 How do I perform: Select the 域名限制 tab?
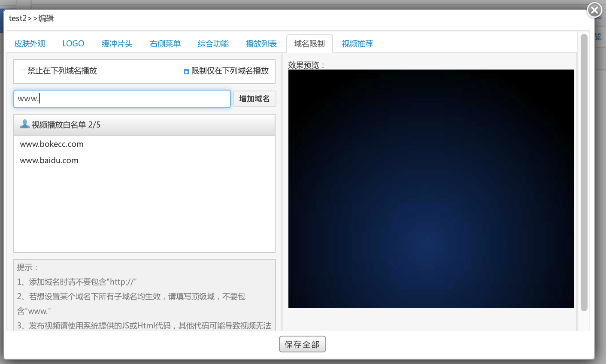309,44
